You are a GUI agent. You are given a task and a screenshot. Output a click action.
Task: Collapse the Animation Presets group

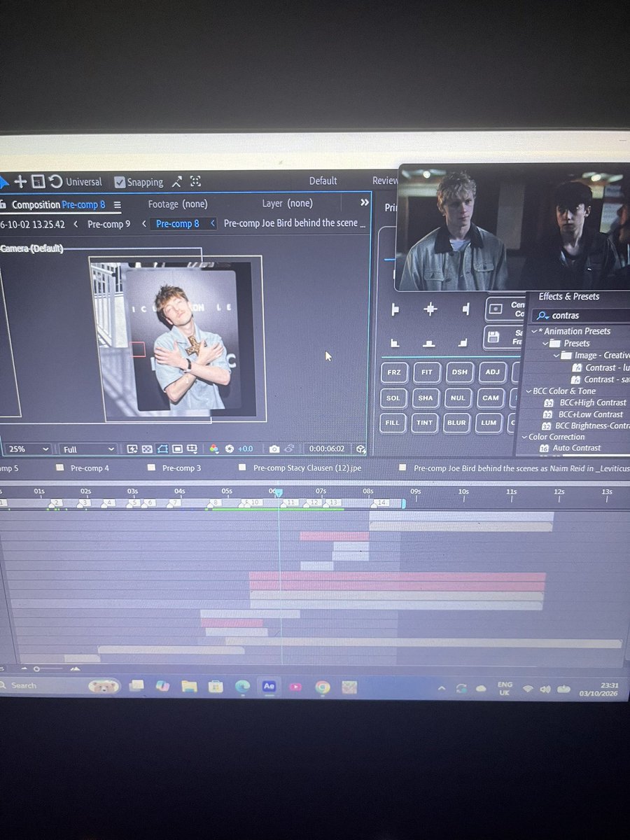pyautogui.click(x=534, y=331)
